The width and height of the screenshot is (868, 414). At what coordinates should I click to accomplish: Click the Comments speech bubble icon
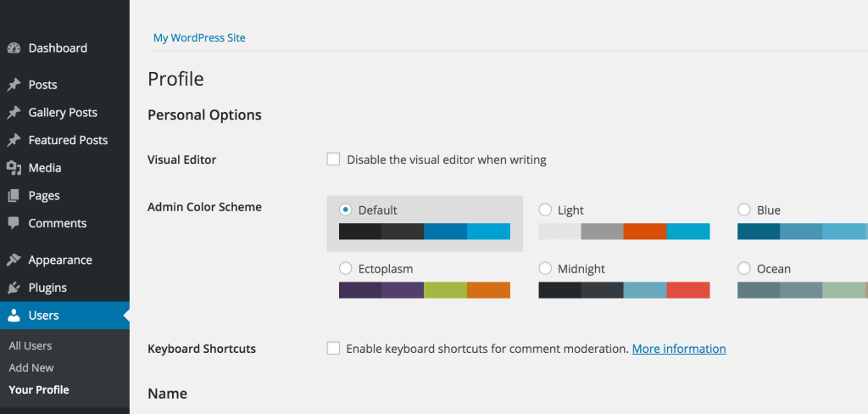pos(14,224)
